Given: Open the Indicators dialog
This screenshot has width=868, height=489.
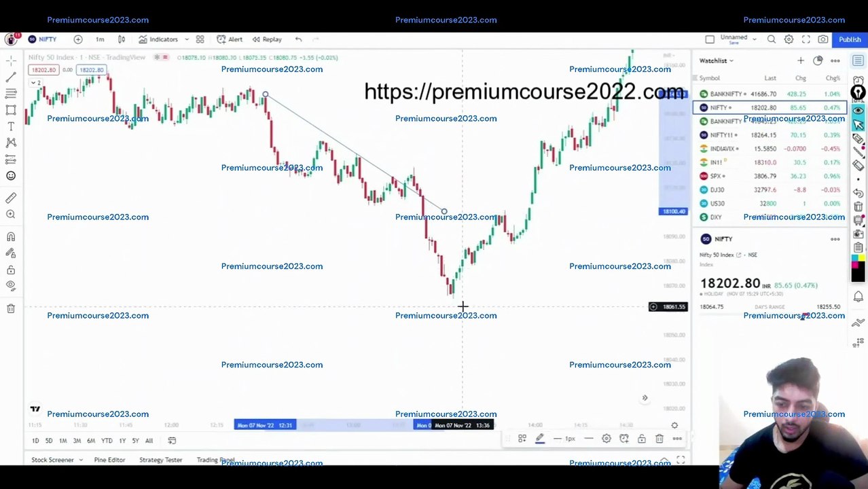Looking at the screenshot, I should [158, 39].
